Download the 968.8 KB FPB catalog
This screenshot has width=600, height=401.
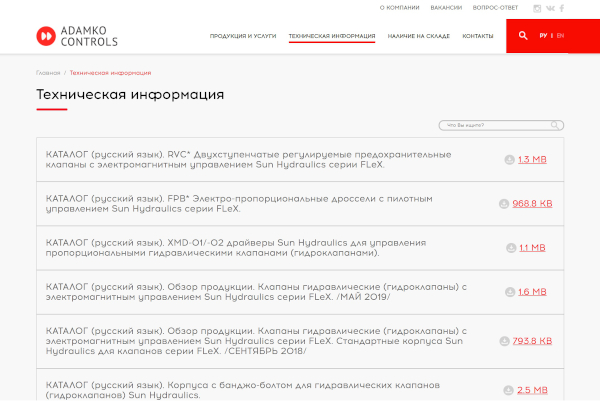(x=532, y=204)
